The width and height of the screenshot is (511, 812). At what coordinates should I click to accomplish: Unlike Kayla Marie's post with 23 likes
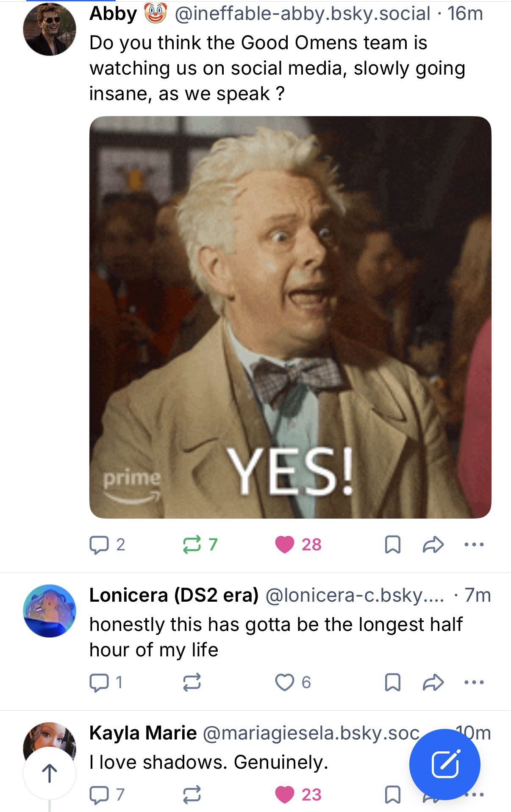(x=298, y=795)
